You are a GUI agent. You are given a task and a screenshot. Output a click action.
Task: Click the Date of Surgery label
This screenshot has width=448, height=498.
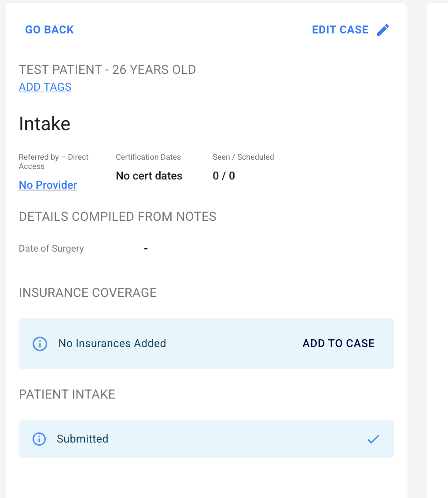pos(51,249)
